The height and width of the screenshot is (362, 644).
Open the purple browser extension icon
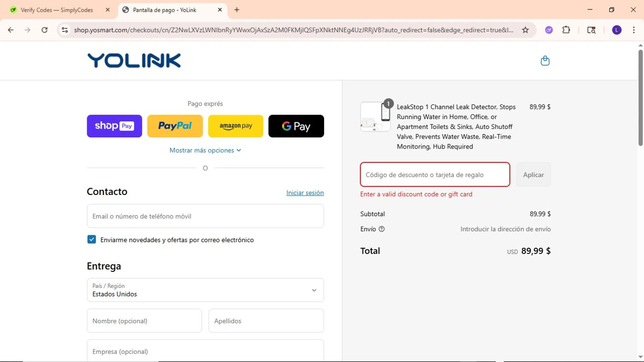(549, 30)
